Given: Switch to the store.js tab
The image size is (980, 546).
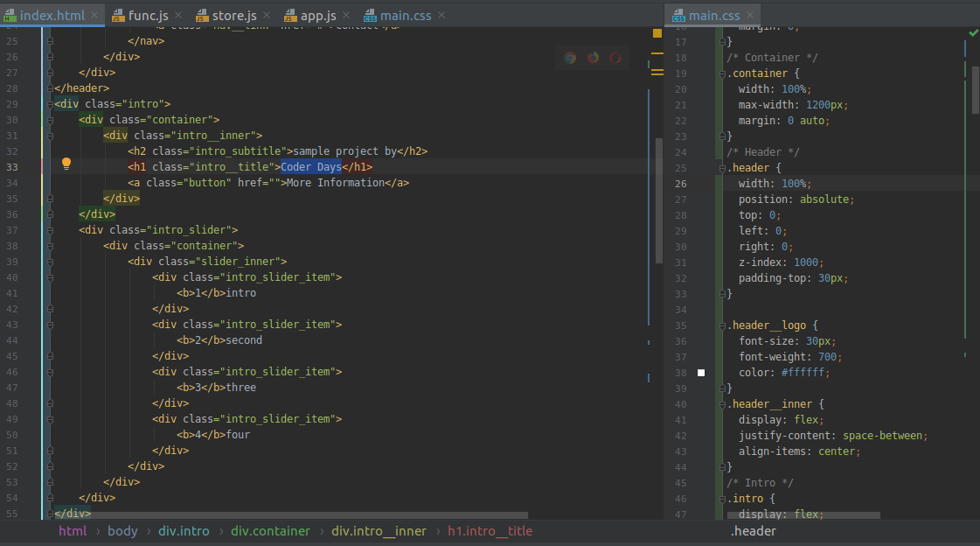Looking at the screenshot, I should 234,16.
